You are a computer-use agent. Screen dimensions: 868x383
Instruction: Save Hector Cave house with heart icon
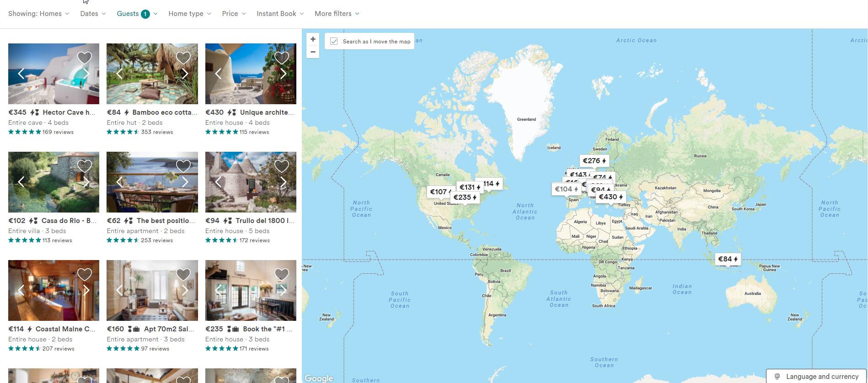(x=85, y=58)
